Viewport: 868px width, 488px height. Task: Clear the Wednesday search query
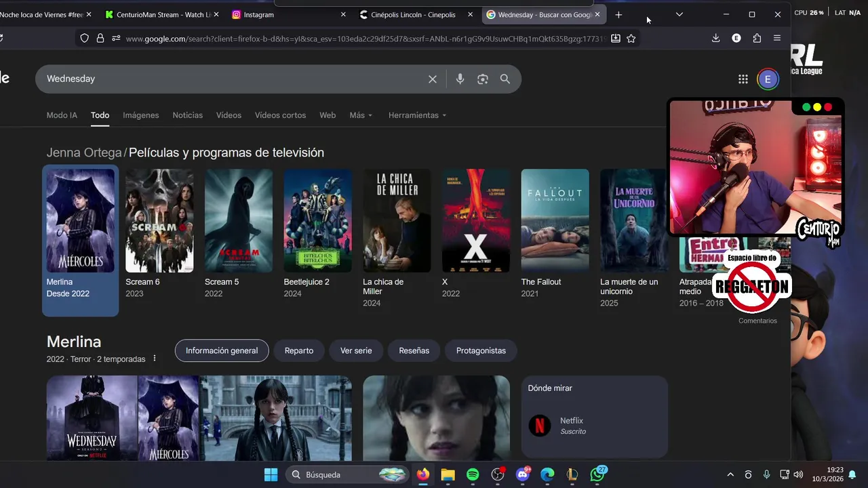click(x=433, y=79)
